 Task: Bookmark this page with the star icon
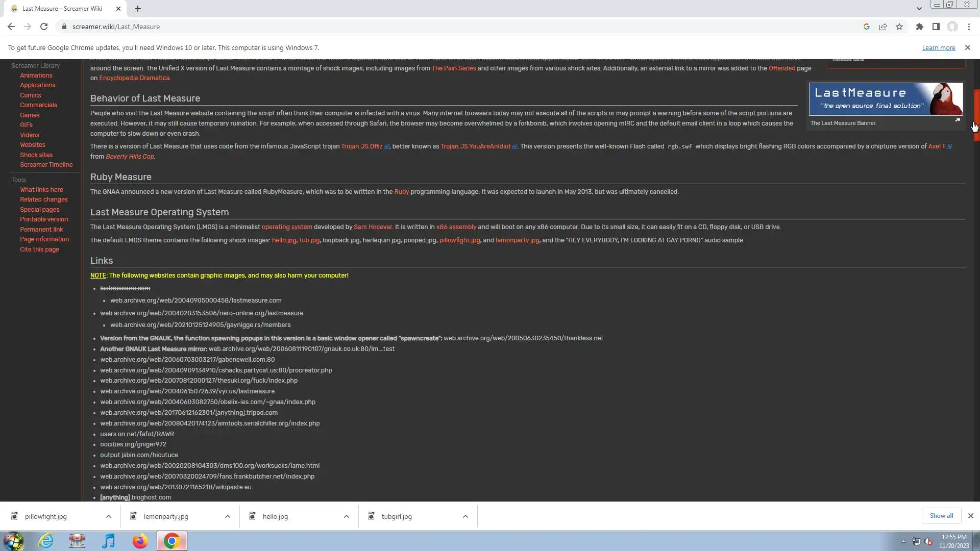899,27
